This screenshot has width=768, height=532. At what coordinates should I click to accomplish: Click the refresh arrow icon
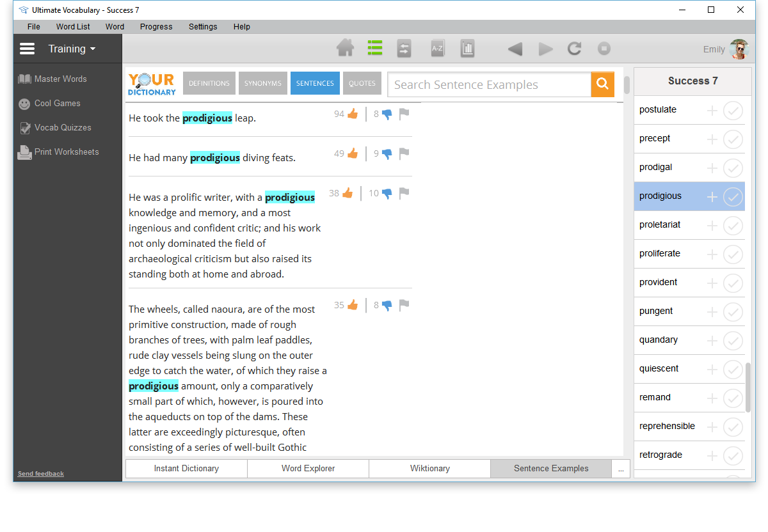coord(574,49)
